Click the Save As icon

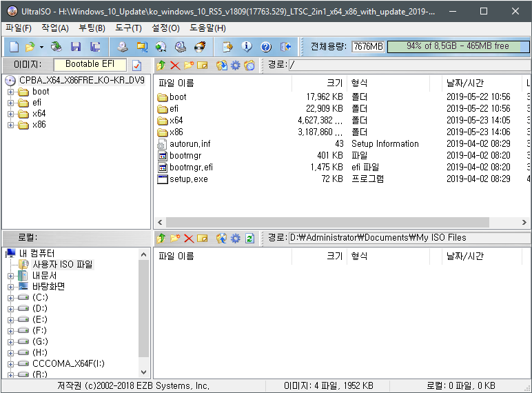(95, 46)
